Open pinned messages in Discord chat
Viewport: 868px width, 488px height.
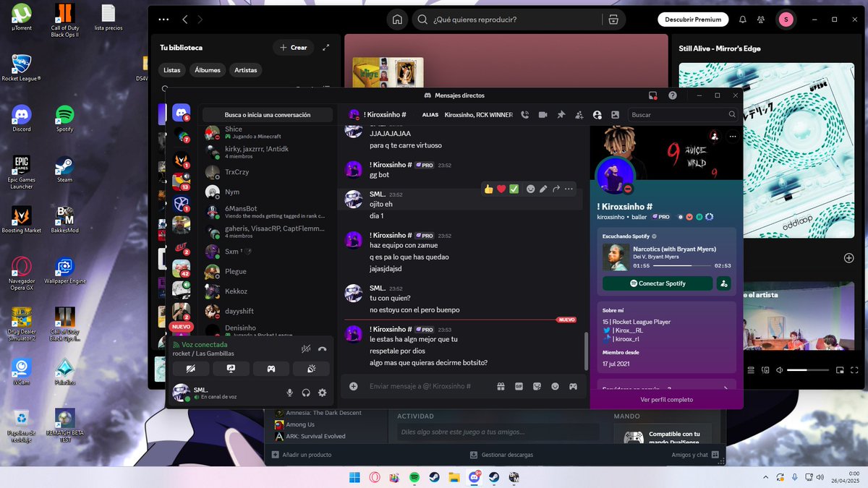pyautogui.click(x=561, y=114)
